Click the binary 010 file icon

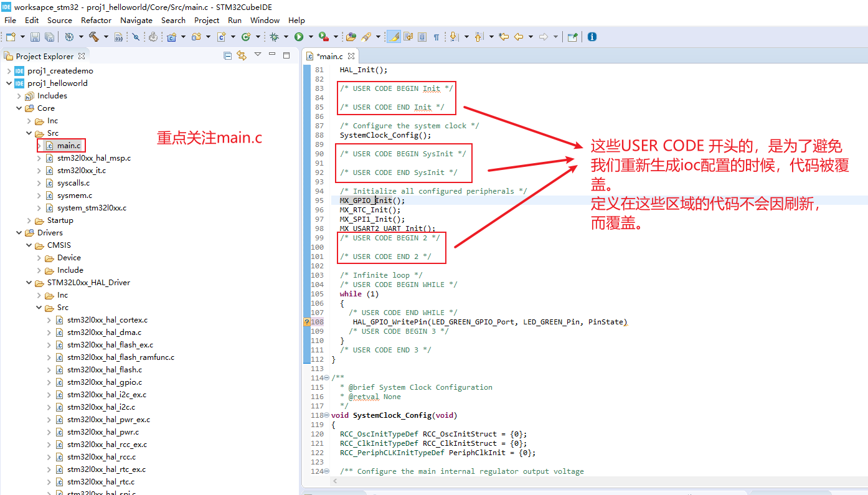point(119,37)
